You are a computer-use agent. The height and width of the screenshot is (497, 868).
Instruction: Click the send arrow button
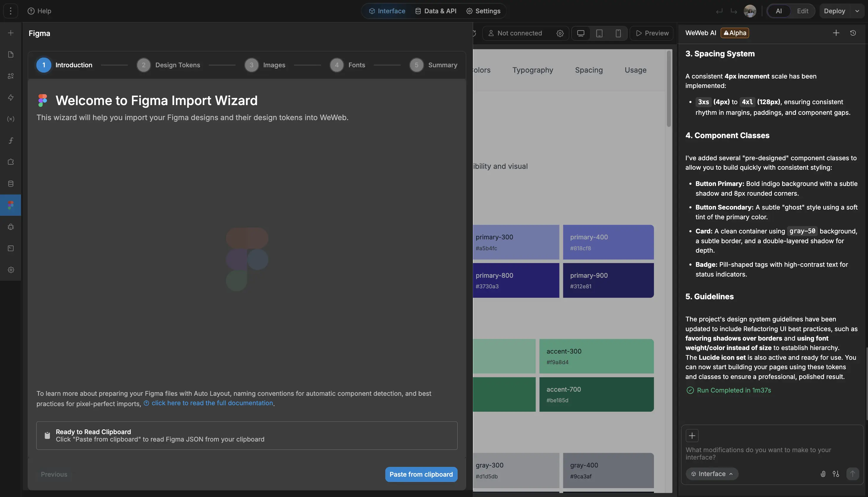pyautogui.click(x=852, y=474)
